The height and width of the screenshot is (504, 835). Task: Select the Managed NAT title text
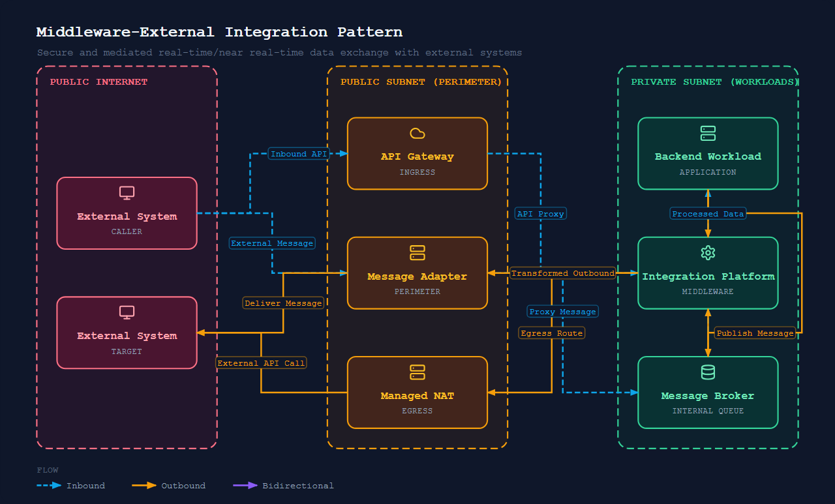[x=417, y=396]
